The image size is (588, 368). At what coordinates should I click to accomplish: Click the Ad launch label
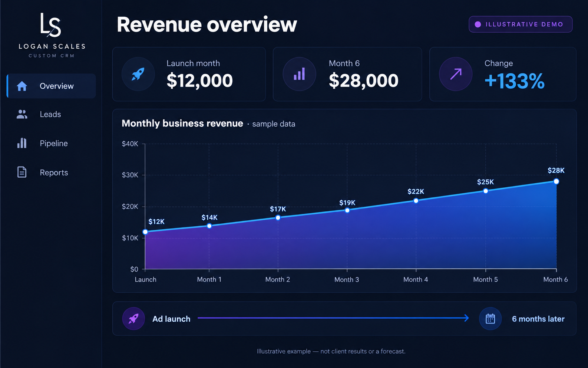click(x=171, y=319)
